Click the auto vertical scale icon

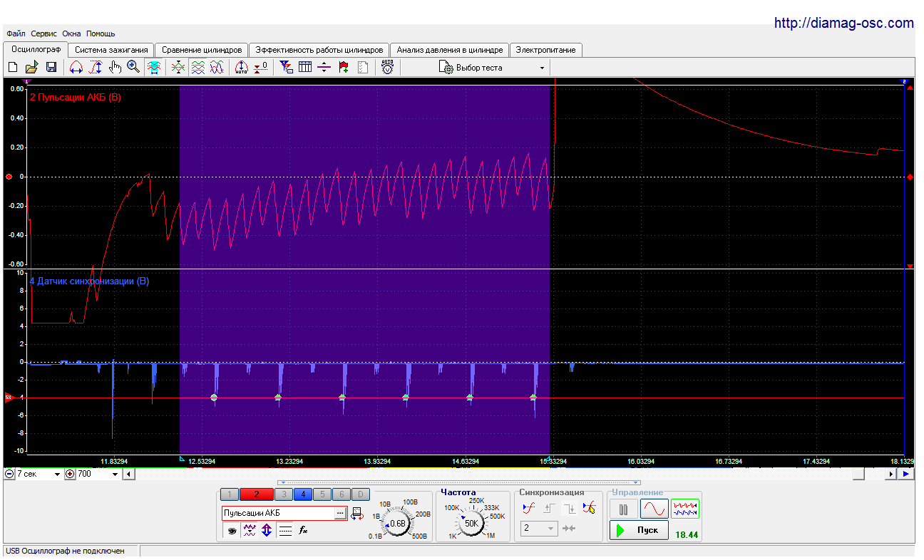pos(241,67)
